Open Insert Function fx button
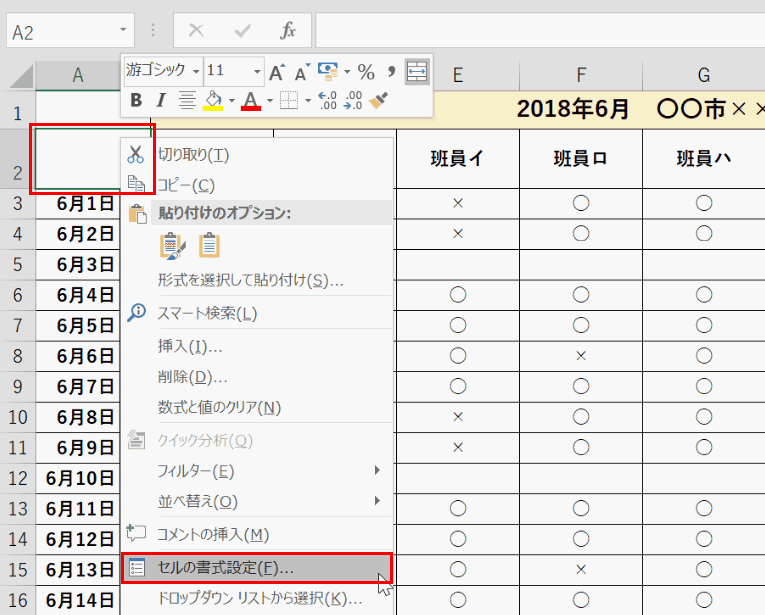The width and height of the screenshot is (765, 615). (x=288, y=31)
